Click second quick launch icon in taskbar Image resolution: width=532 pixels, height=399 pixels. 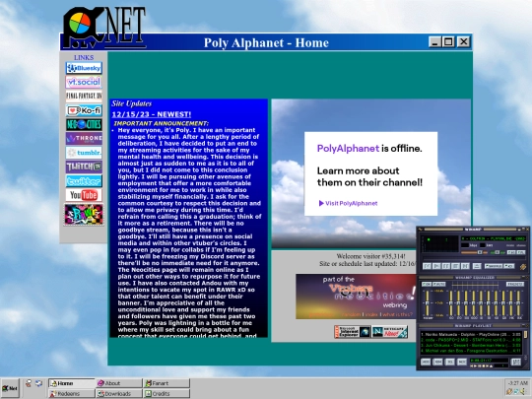tap(39, 383)
